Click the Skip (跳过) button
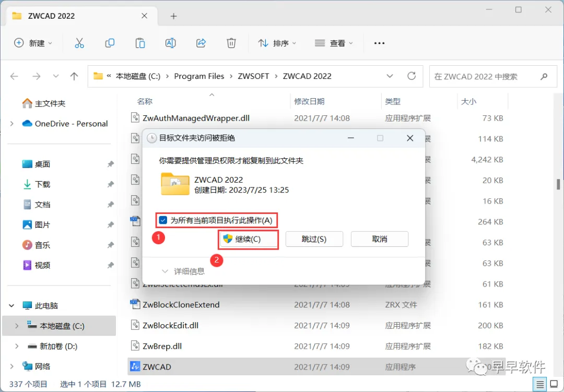Viewport: 564px width, 392px height. tap(314, 239)
